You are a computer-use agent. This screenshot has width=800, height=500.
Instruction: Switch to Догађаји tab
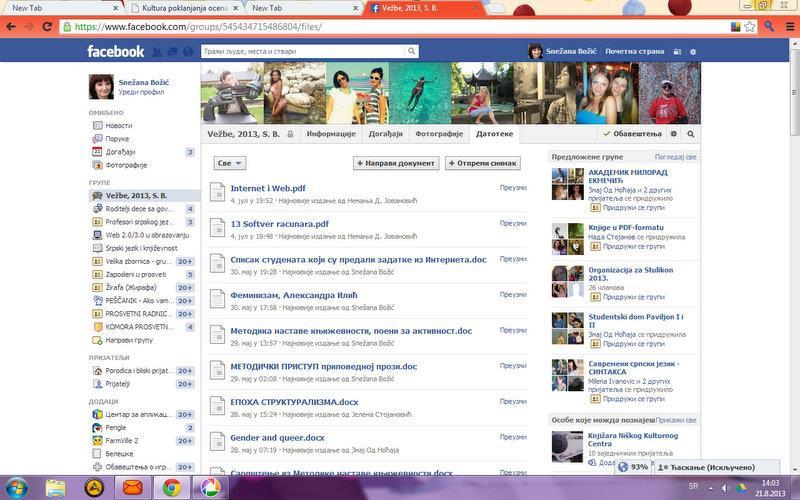[385, 134]
